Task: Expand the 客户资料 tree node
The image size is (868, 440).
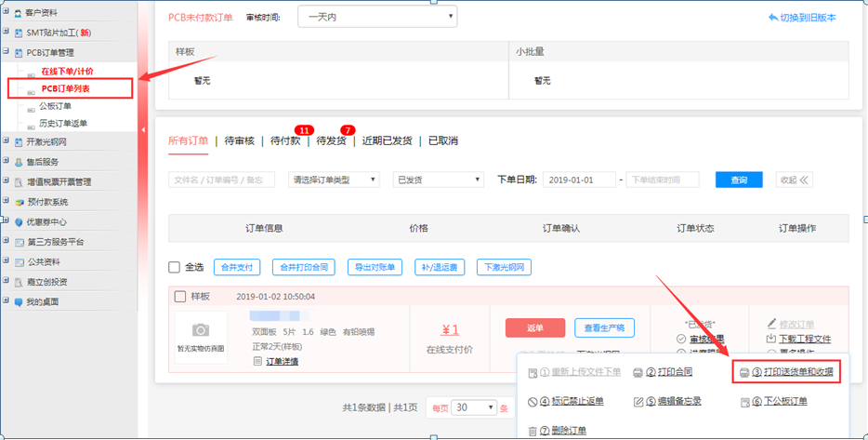Action: point(7,13)
